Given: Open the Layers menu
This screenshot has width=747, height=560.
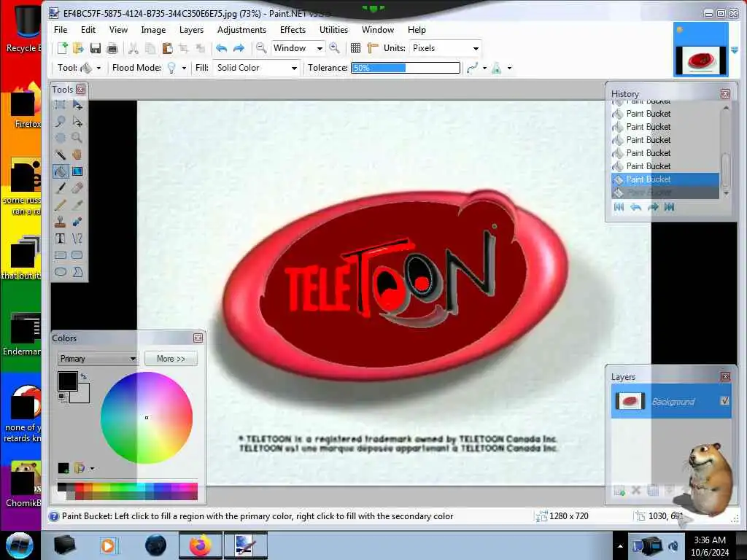Looking at the screenshot, I should click(192, 30).
